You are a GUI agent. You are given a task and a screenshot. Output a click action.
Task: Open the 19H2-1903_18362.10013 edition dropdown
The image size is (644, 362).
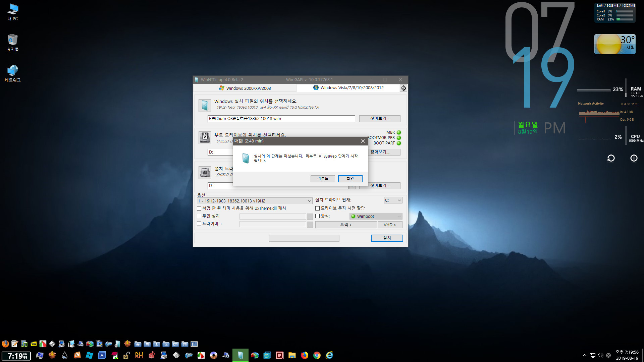point(255,201)
